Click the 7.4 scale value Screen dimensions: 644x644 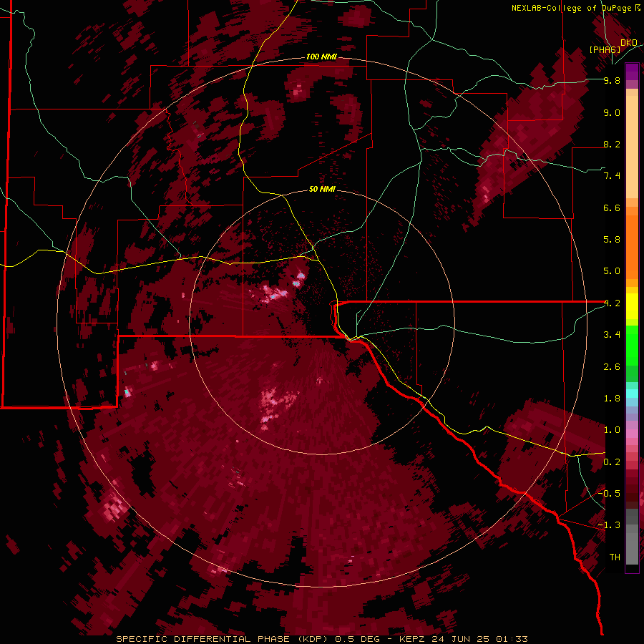point(612,176)
